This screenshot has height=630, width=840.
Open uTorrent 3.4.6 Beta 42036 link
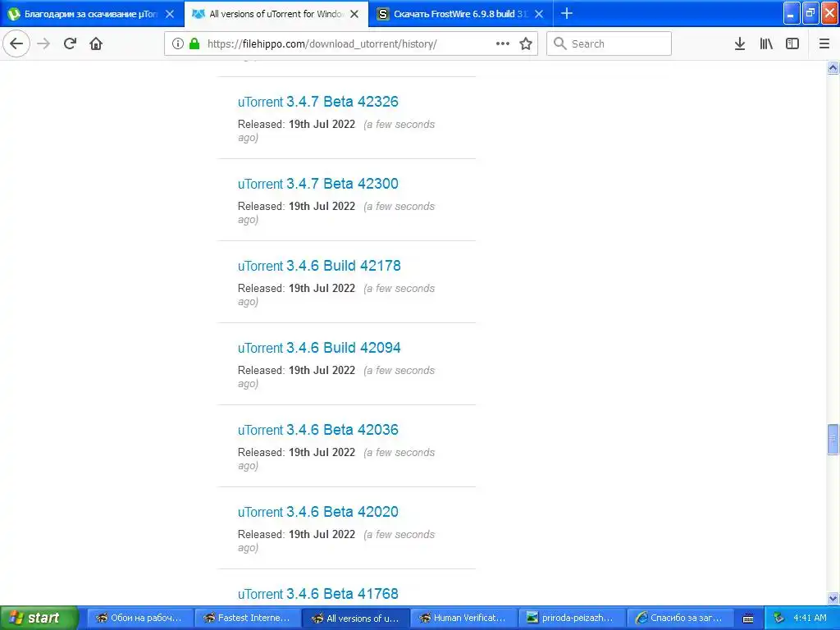318,429
